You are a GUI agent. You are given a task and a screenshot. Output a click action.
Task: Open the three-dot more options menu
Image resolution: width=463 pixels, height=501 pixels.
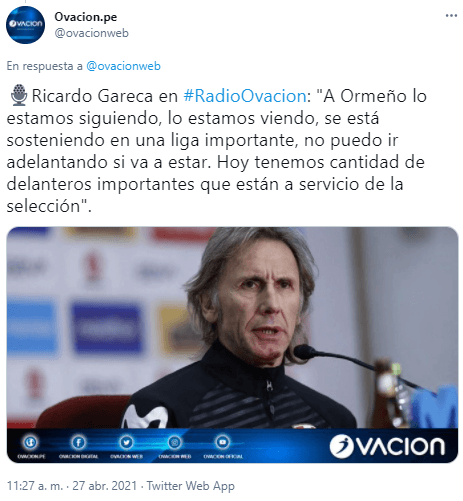click(451, 16)
